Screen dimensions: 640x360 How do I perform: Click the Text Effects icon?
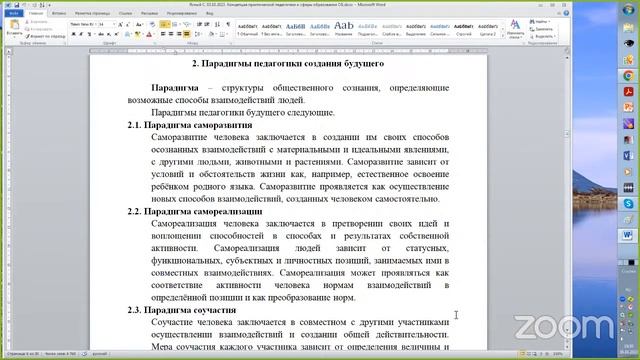[x=127, y=34]
